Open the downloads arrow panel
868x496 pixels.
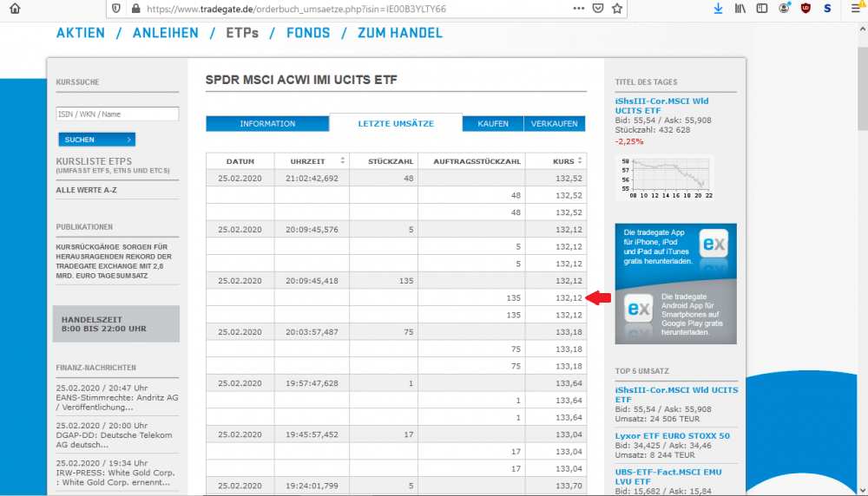(x=718, y=9)
